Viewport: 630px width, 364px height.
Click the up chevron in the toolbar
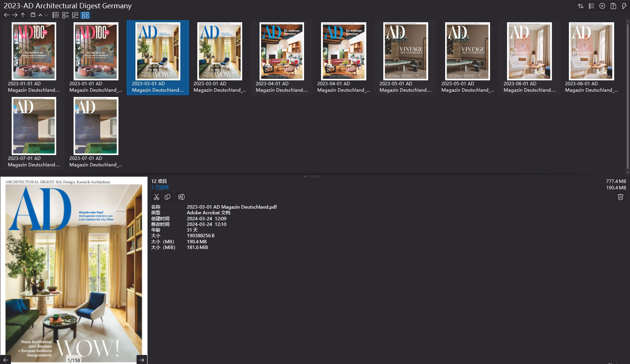coord(40,15)
